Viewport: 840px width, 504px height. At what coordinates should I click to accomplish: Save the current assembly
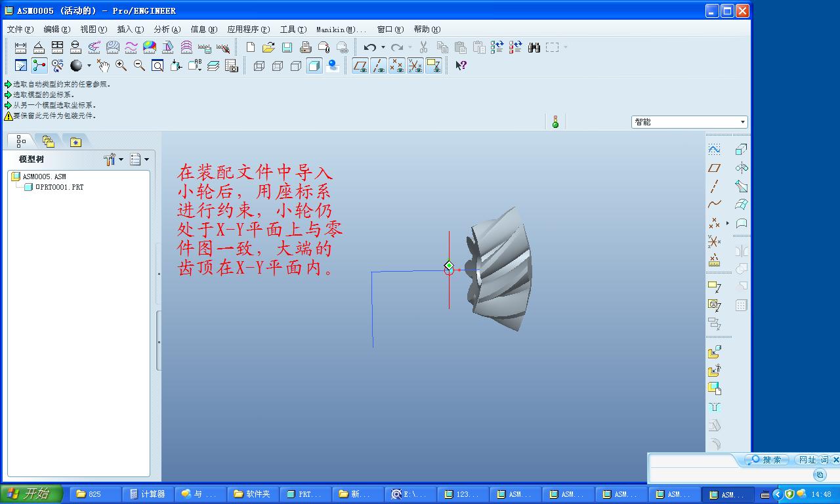coord(287,47)
